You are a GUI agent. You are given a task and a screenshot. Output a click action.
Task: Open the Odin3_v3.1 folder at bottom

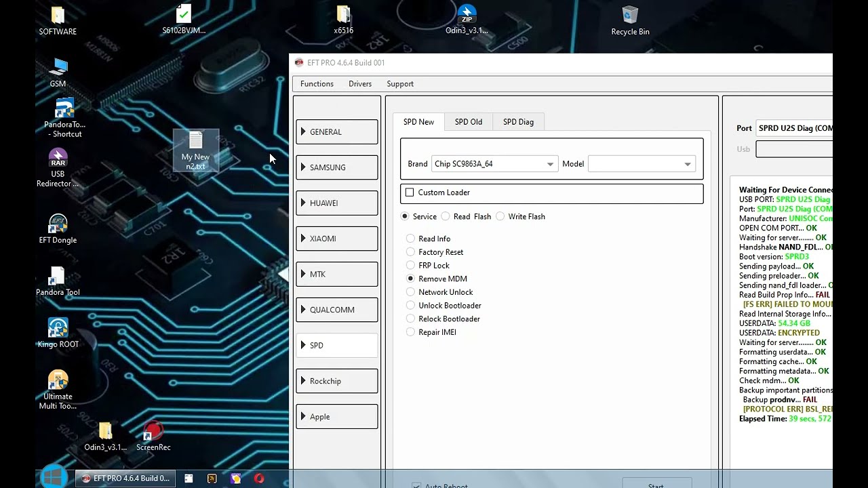pyautogui.click(x=105, y=436)
